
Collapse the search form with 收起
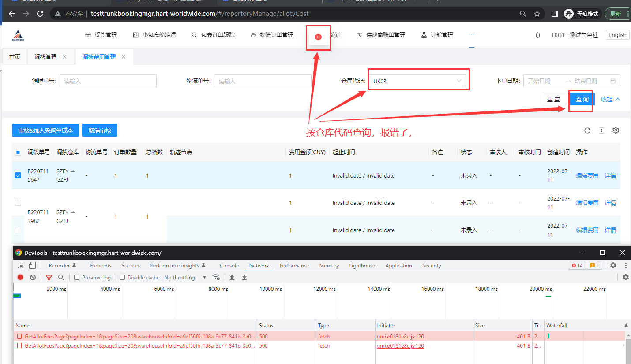point(610,99)
